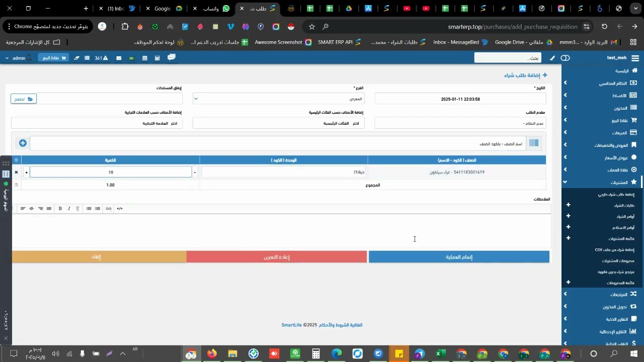Open Excel from the Windows taskbar
Viewport: 644px width, 362px height.
440,354
